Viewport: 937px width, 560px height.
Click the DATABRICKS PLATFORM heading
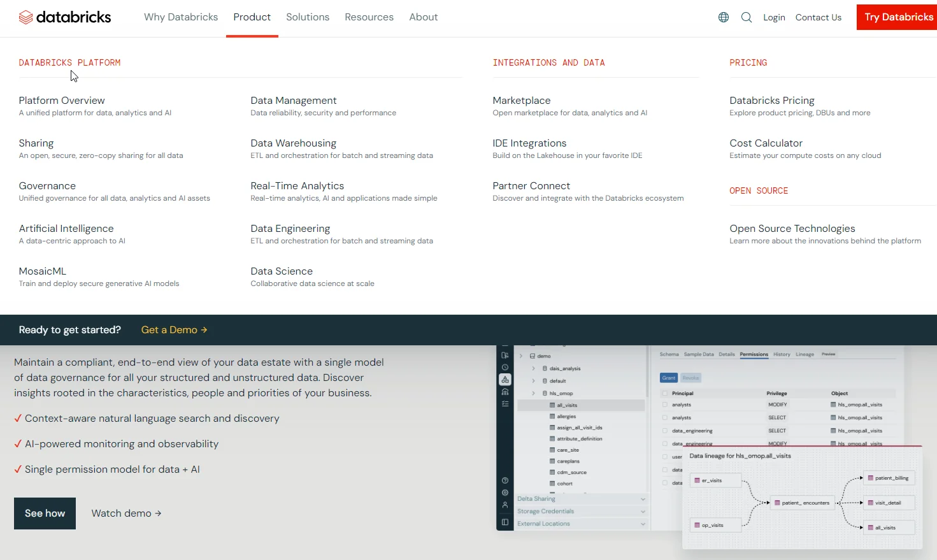pyautogui.click(x=69, y=62)
